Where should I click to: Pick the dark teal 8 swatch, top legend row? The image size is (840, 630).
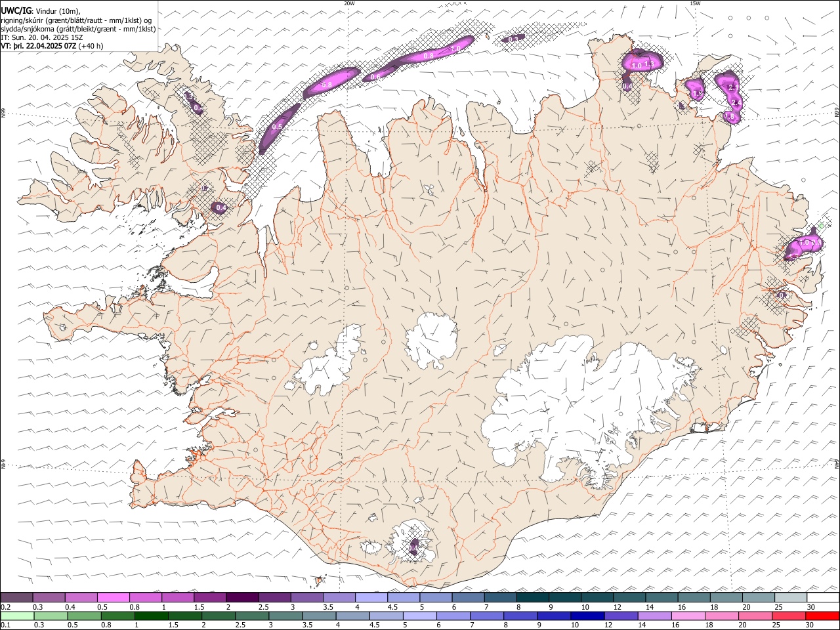(x=532, y=597)
